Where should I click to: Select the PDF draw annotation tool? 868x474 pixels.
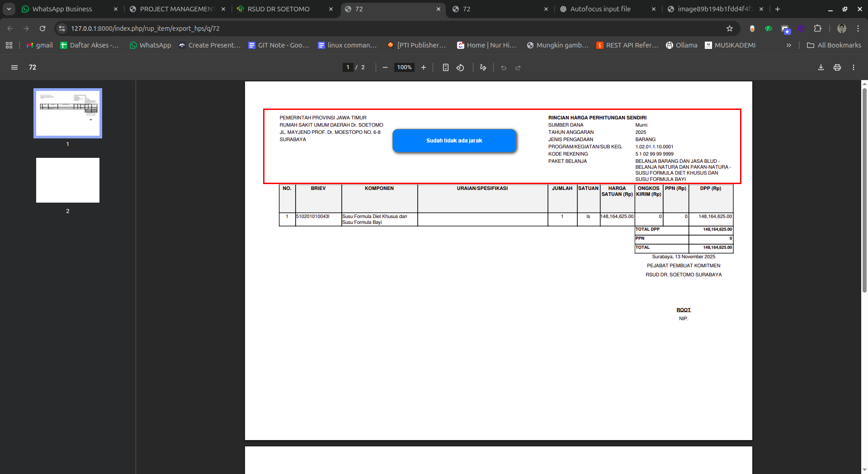483,67
